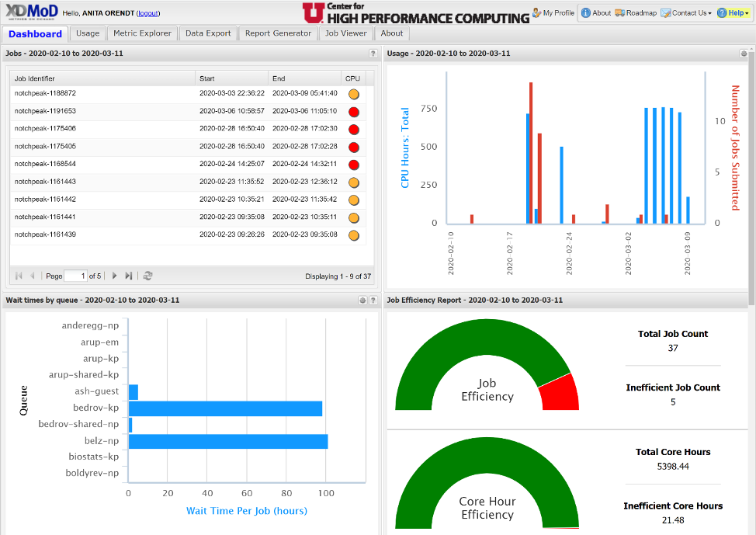Viewport: 756px width, 535px height.
Task: Click the page number input field
Action: [75, 276]
